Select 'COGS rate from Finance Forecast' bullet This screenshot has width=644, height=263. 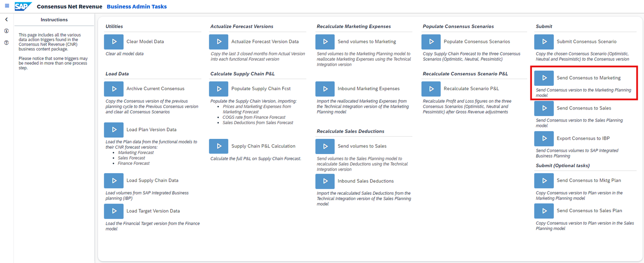254,117
